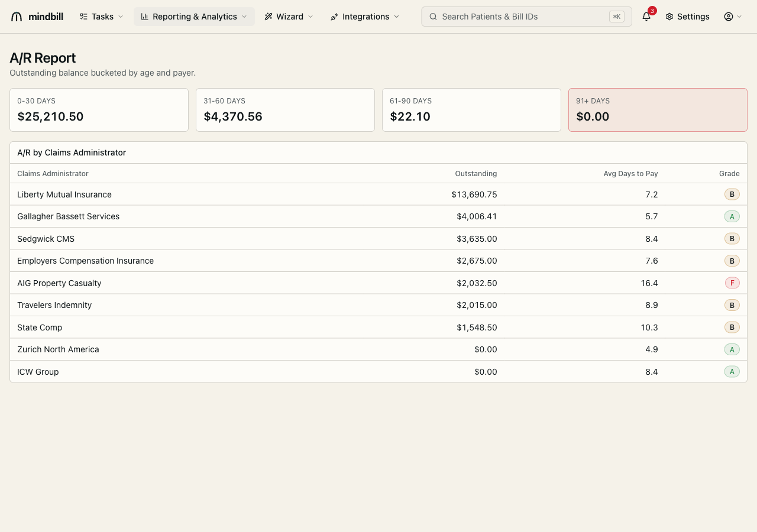Click grade B badge for Travelers Indemnity
757x532 pixels.
click(x=732, y=305)
